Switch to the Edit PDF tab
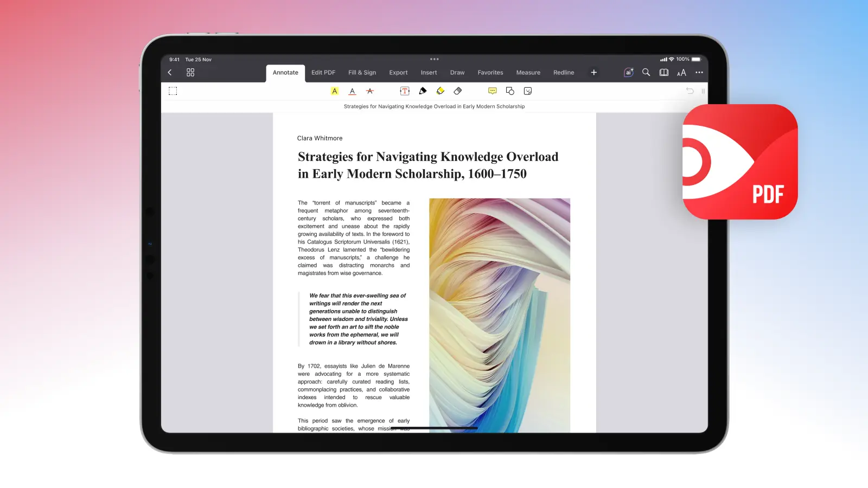This screenshot has width=868, height=488. point(323,73)
